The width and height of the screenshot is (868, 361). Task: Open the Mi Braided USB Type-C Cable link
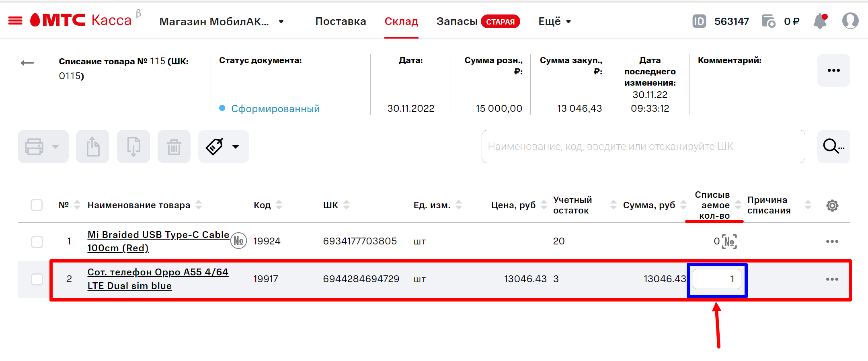158,241
